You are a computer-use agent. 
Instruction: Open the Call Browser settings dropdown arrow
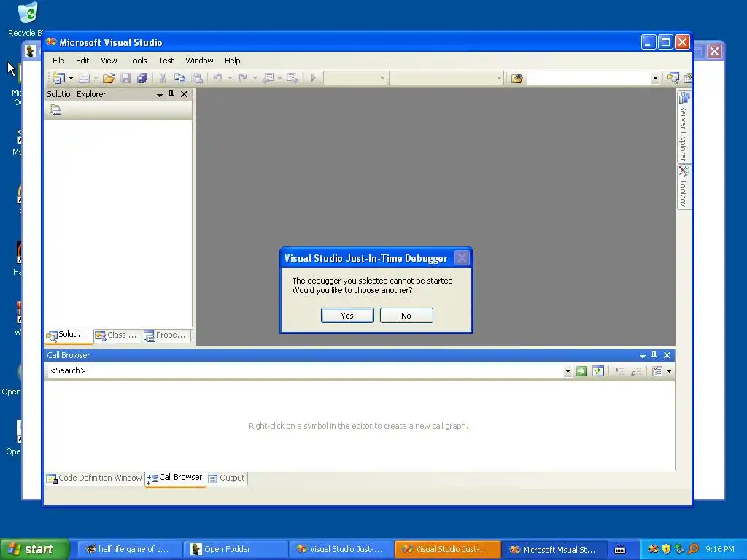pyautogui.click(x=670, y=371)
